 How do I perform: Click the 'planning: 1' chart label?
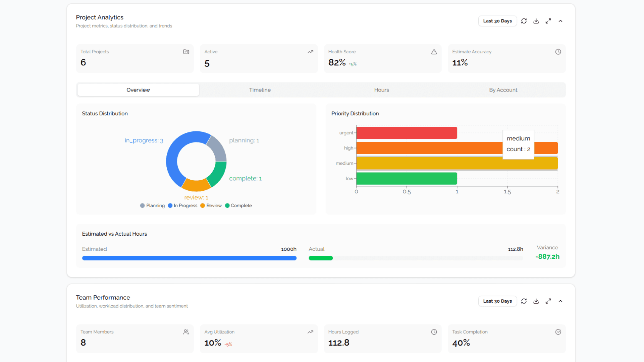point(244,140)
